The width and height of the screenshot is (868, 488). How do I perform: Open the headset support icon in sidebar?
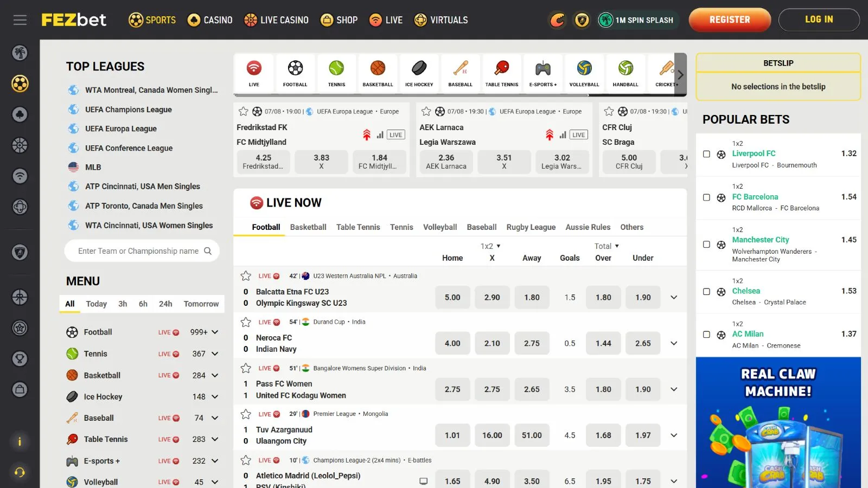(20, 472)
